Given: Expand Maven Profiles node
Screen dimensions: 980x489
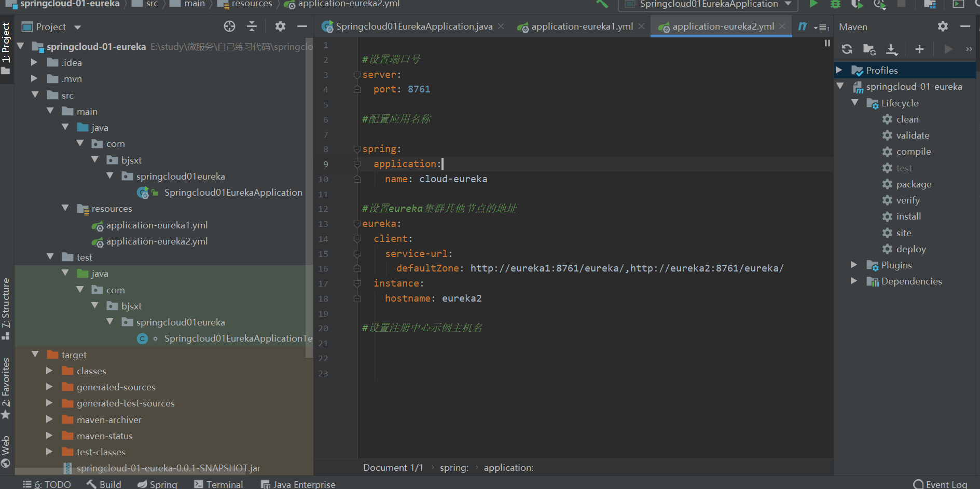Looking at the screenshot, I should coord(839,70).
